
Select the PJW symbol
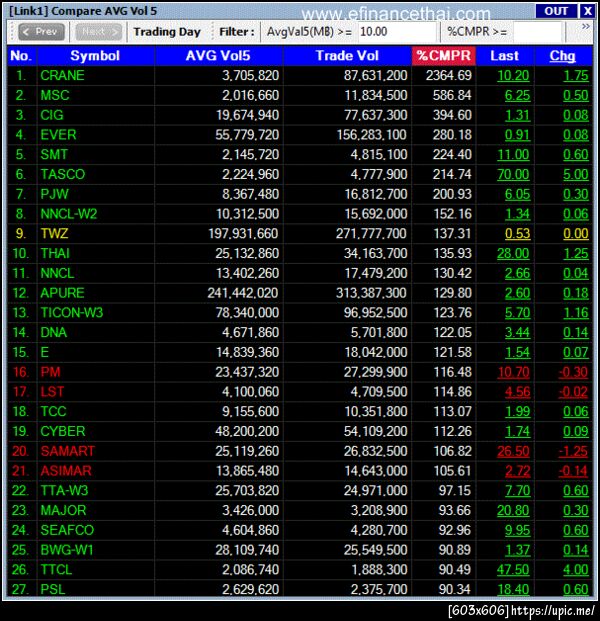54,194
